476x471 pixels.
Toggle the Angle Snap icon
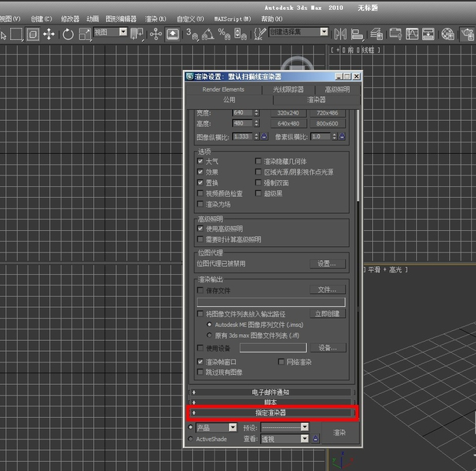pos(208,34)
